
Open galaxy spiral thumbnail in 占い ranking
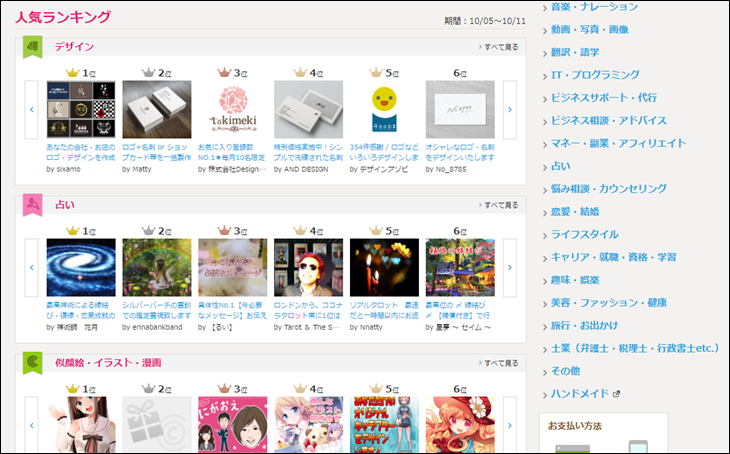coord(81,267)
